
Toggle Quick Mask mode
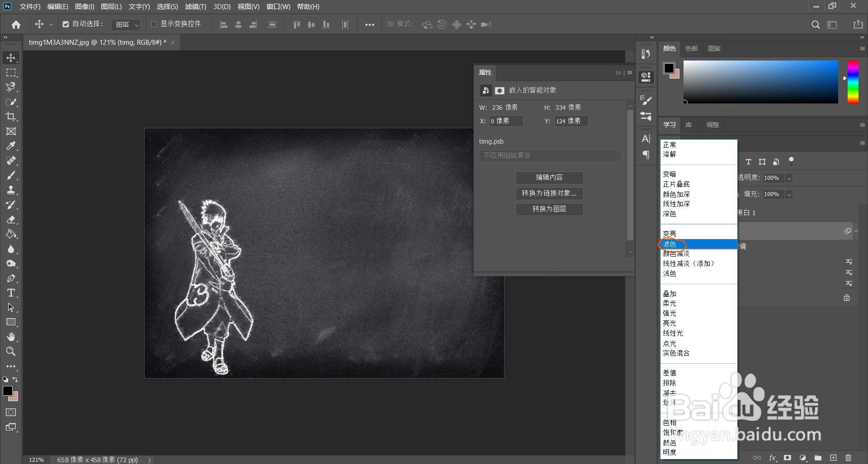pyautogui.click(x=11, y=412)
